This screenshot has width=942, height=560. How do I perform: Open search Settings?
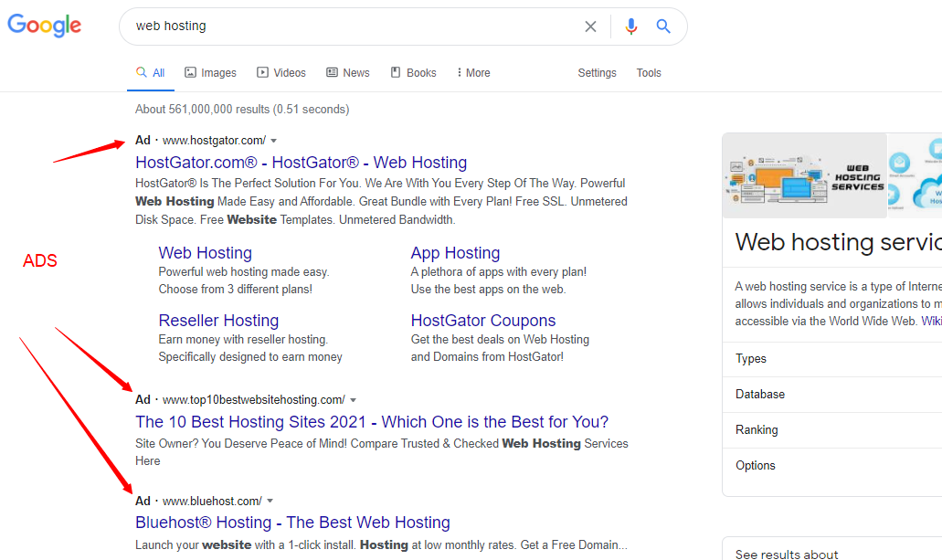click(x=598, y=73)
